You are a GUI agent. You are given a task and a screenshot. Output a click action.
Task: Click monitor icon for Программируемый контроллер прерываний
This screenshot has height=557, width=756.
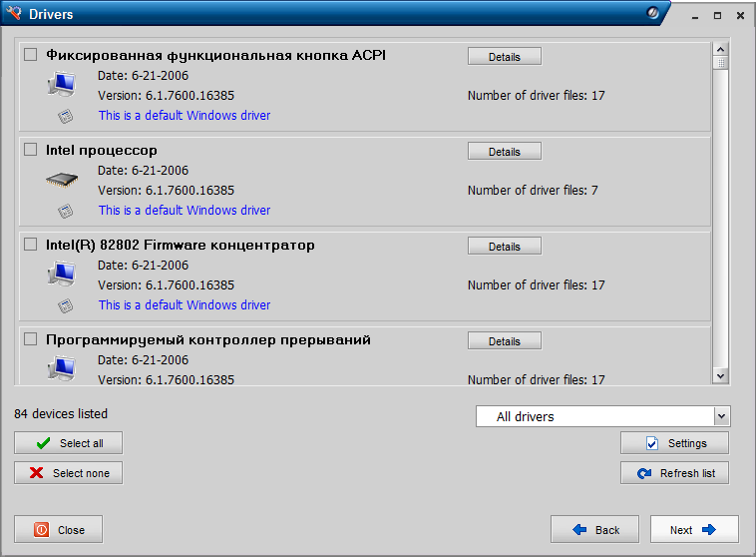click(x=62, y=368)
